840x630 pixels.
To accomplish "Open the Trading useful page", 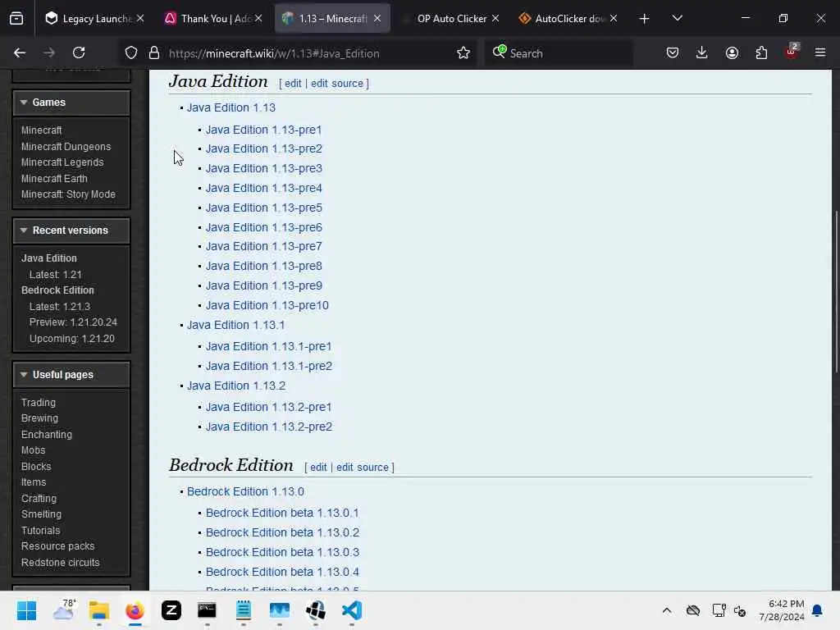I will click(38, 403).
